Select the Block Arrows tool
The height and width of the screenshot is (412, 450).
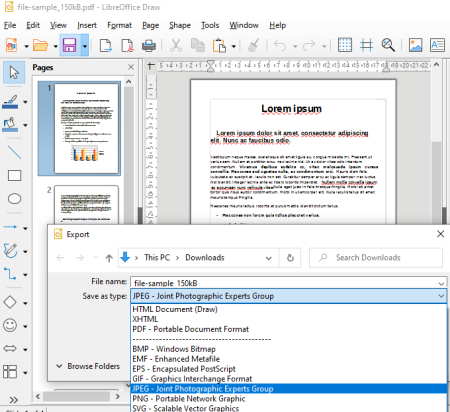pyautogui.click(x=10, y=348)
